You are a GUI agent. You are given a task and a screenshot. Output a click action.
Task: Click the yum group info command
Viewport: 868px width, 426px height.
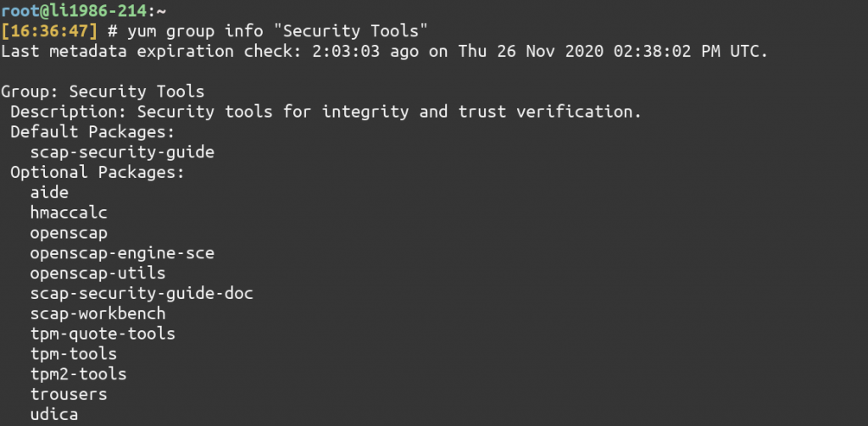pyautogui.click(x=194, y=30)
